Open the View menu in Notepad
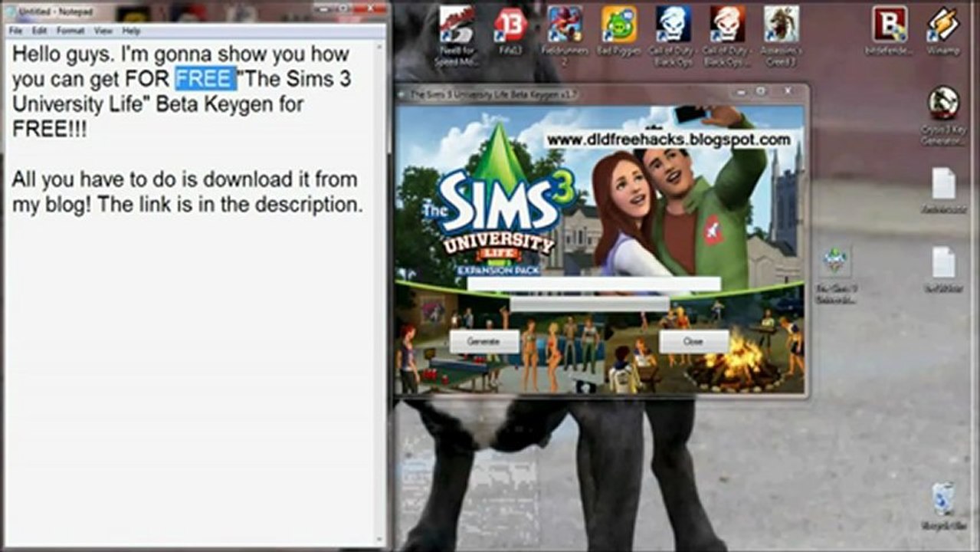Viewport: 980px width, 552px height. click(x=103, y=31)
